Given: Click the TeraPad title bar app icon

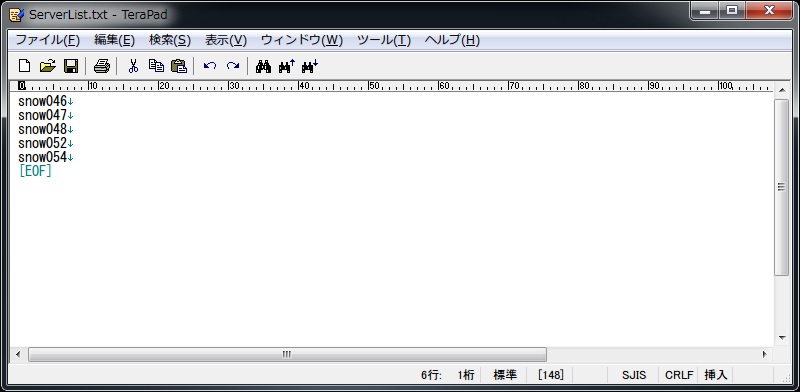Looking at the screenshot, I should 17,14.
